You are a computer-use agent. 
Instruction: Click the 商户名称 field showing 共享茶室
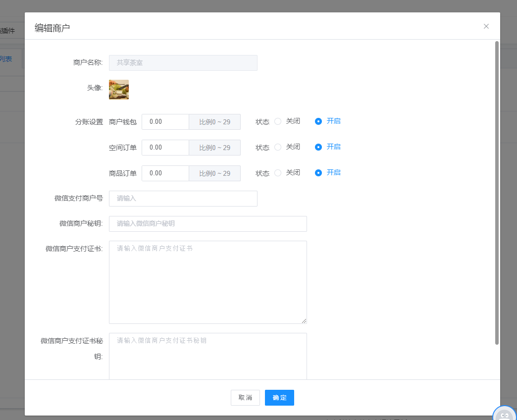click(x=183, y=63)
